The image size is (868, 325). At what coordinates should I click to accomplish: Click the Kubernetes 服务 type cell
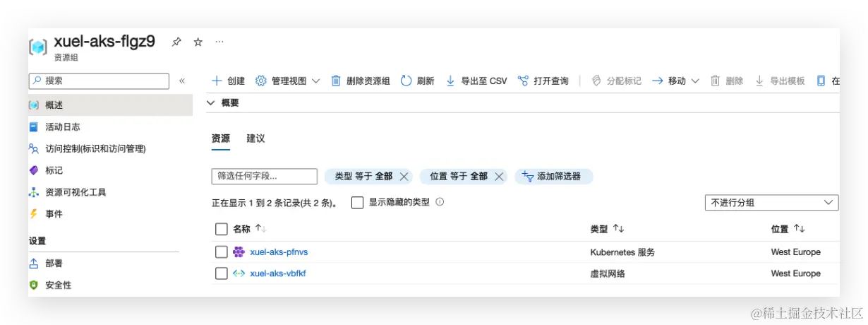coord(622,252)
